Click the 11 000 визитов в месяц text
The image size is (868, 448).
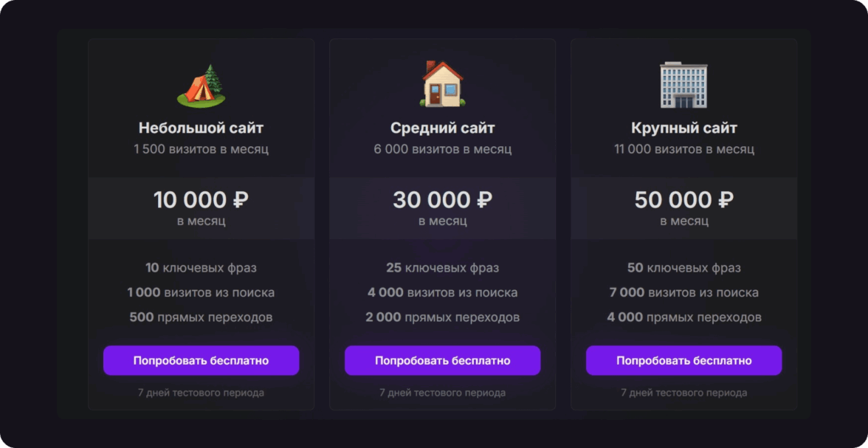(683, 149)
